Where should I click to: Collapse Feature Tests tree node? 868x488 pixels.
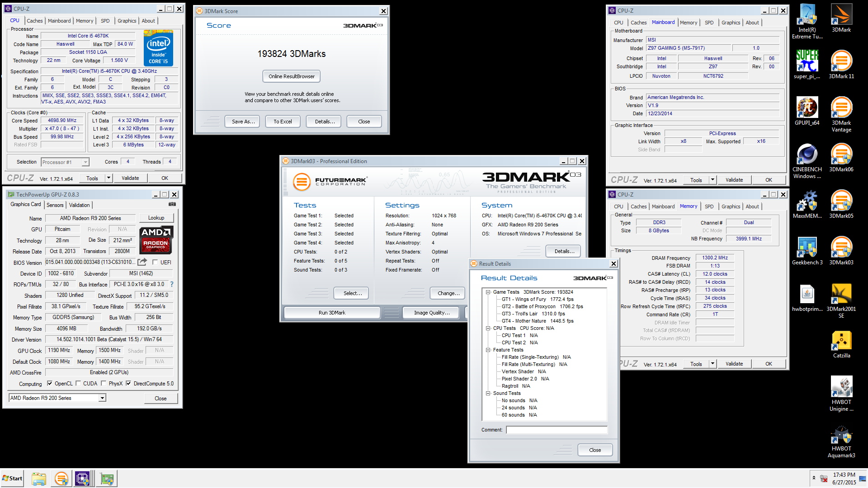(x=488, y=350)
